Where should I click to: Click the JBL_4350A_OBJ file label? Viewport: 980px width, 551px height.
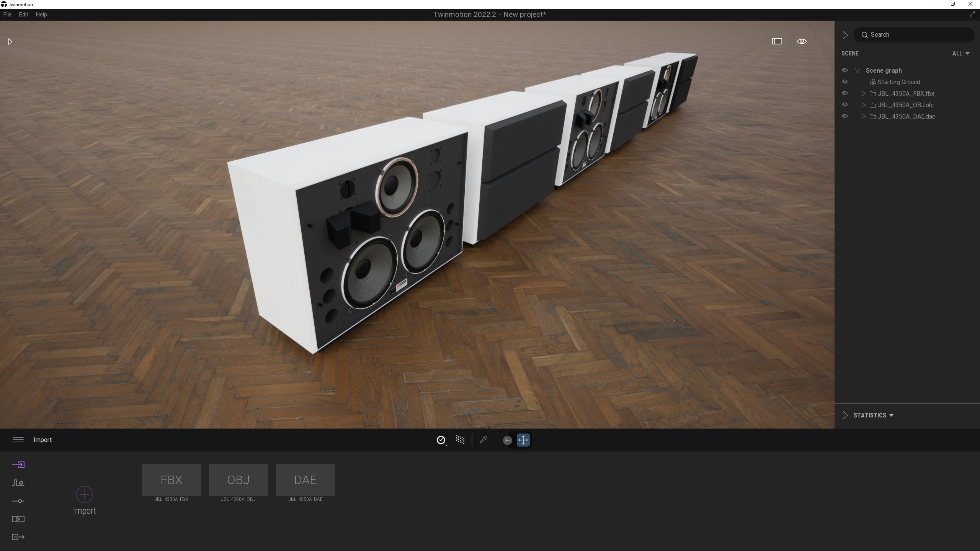[x=238, y=499]
